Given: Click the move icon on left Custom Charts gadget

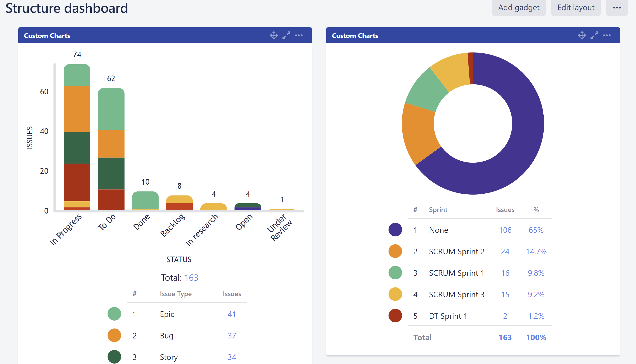Looking at the screenshot, I should [x=274, y=35].
